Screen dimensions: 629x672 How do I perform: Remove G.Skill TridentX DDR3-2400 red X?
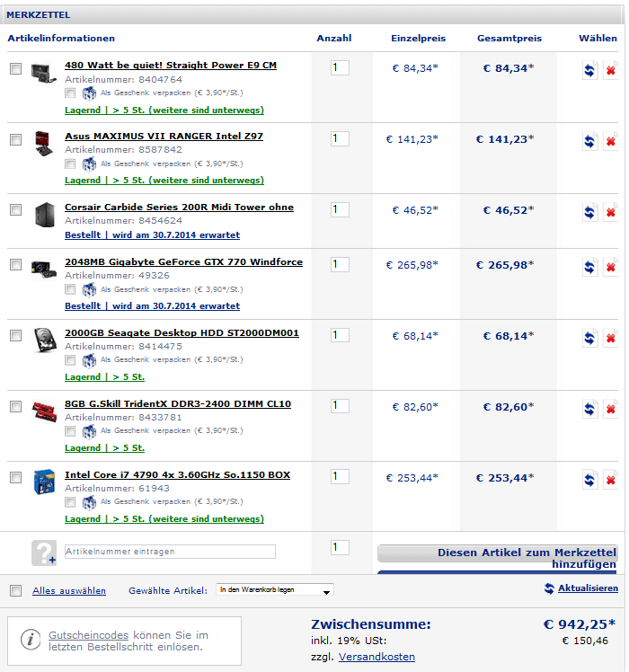(610, 410)
